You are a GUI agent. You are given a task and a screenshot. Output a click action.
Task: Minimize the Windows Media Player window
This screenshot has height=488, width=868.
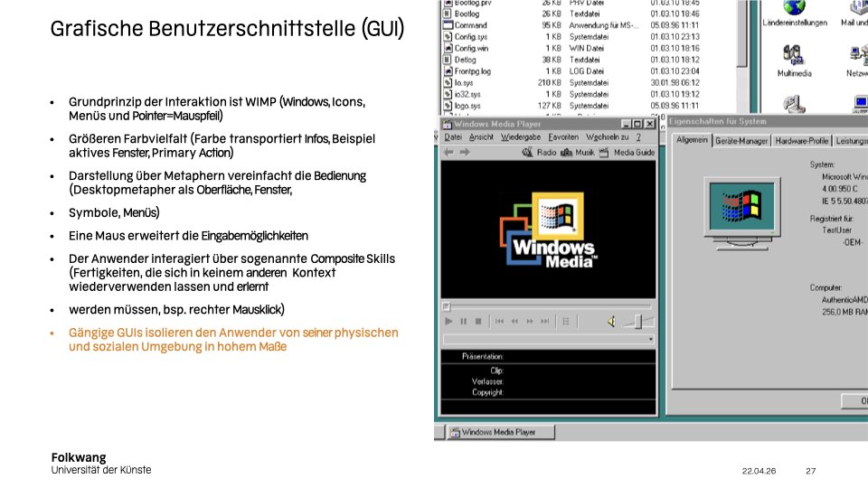click(626, 124)
